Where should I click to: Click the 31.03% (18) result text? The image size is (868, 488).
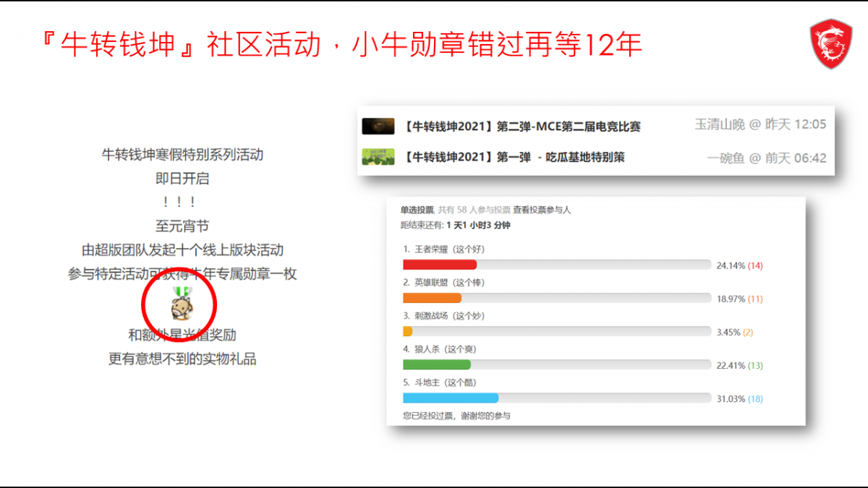coord(739,398)
